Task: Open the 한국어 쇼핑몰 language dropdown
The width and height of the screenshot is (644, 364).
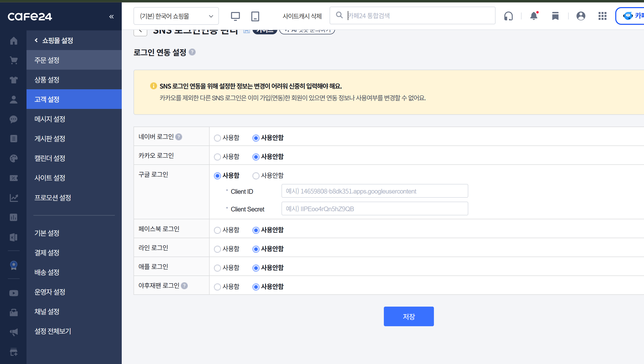Action: coord(176,16)
